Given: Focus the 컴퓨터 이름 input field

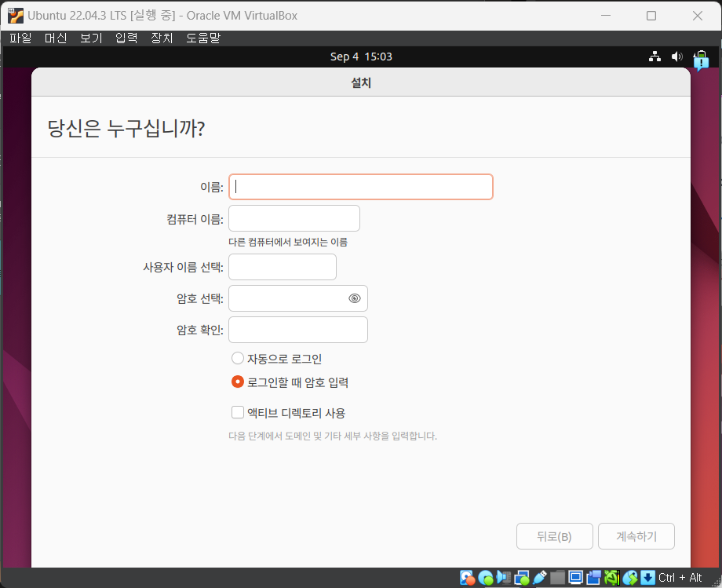Looking at the screenshot, I should [x=294, y=218].
